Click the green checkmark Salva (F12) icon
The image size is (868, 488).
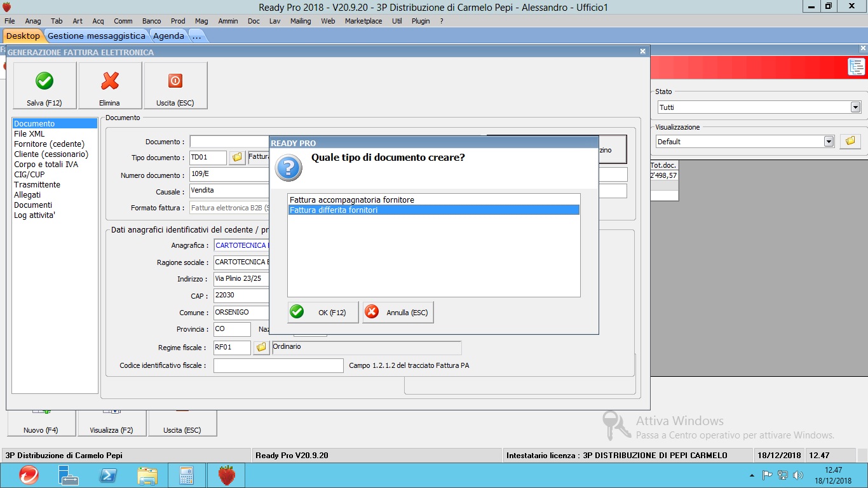point(44,81)
